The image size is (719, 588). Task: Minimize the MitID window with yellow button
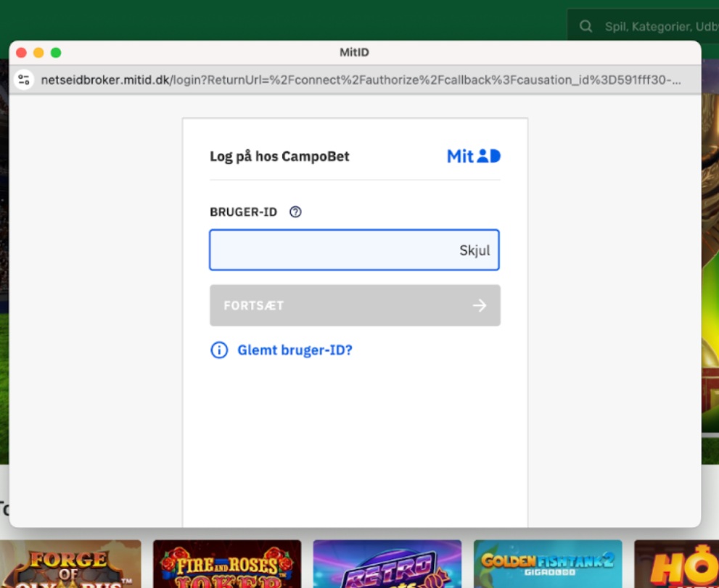[x=38, y=52]
